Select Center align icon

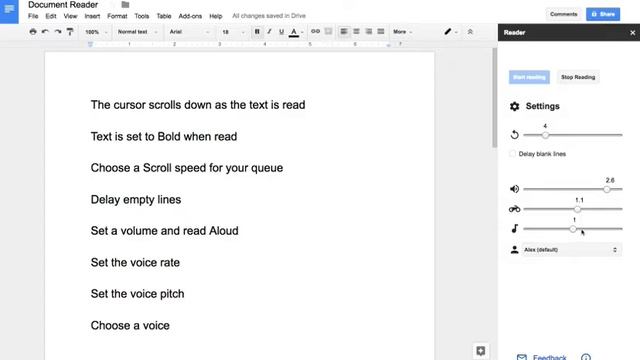(356, 31)
